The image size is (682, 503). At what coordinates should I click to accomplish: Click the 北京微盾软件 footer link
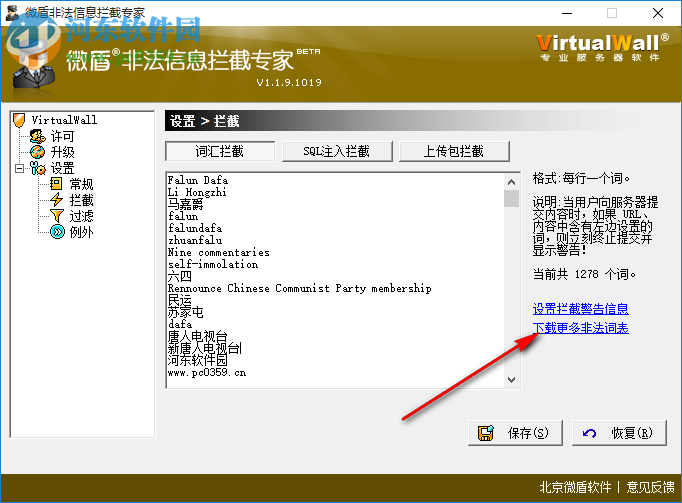(x=575, y=487)
